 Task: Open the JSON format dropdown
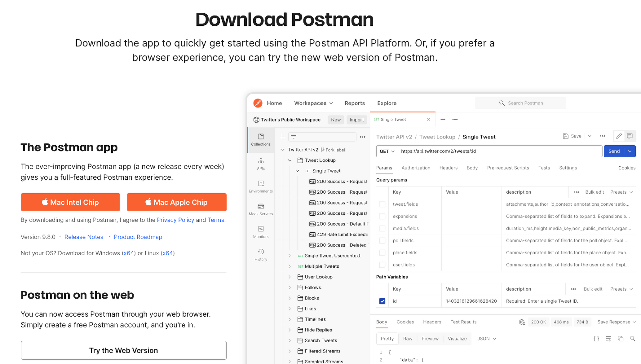487,339
